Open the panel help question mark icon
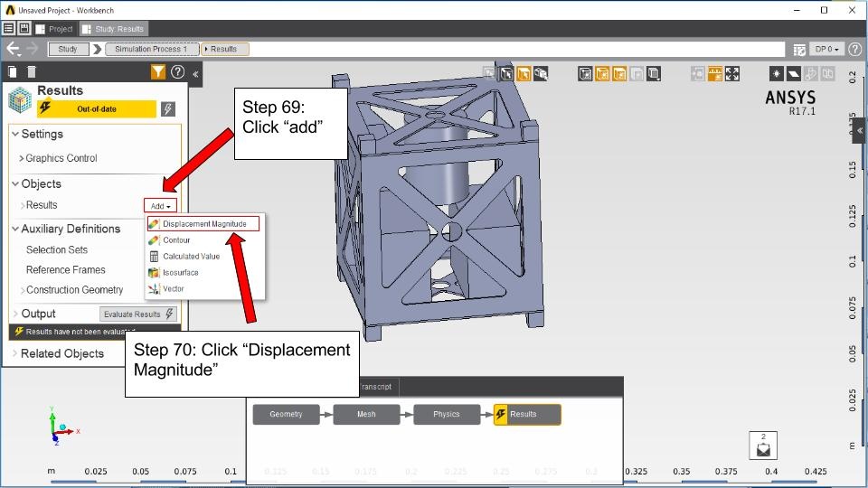 click(178, 72)
